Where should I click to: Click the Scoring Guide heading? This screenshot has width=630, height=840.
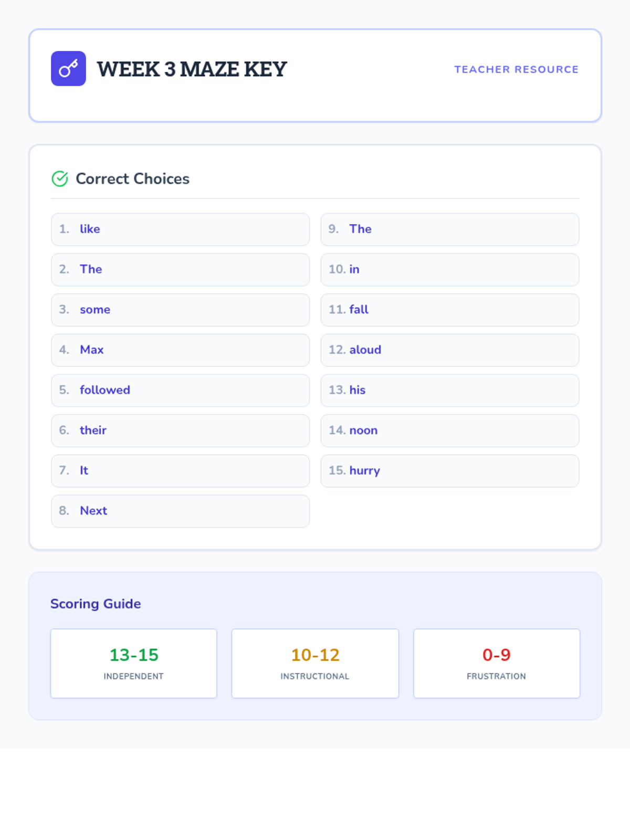(96, 604)
